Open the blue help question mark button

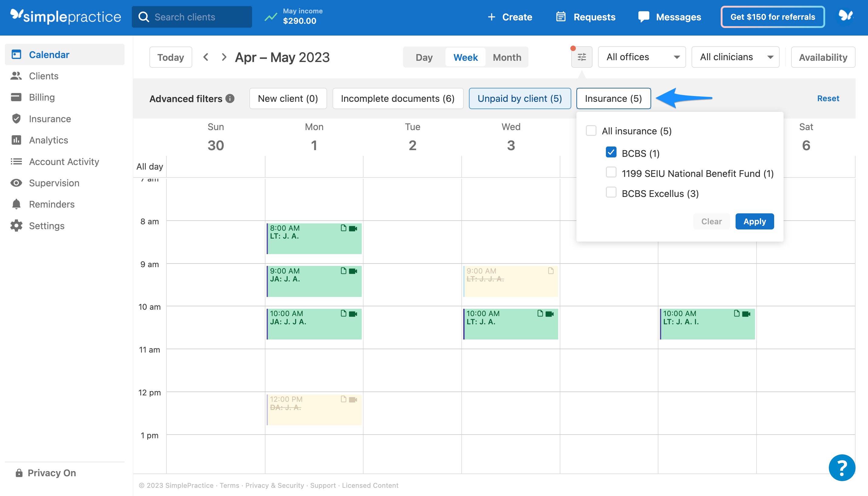(842, 468)
